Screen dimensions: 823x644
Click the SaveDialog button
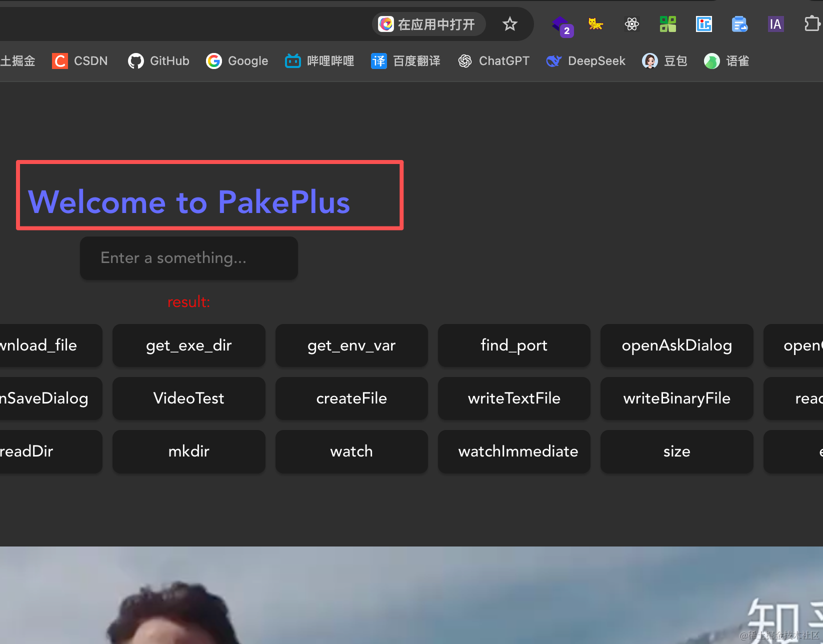tap(51, 398)
